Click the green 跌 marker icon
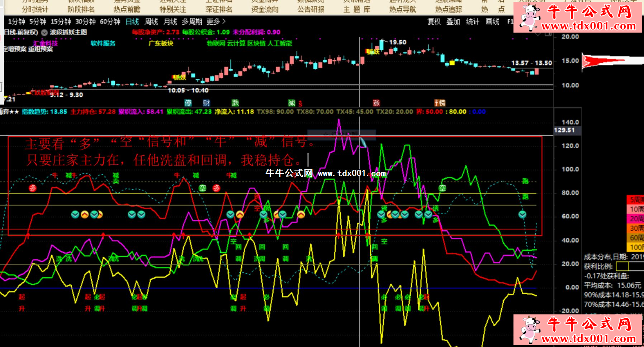The height and width of the screenshot is (347, 644). point(235,103)
